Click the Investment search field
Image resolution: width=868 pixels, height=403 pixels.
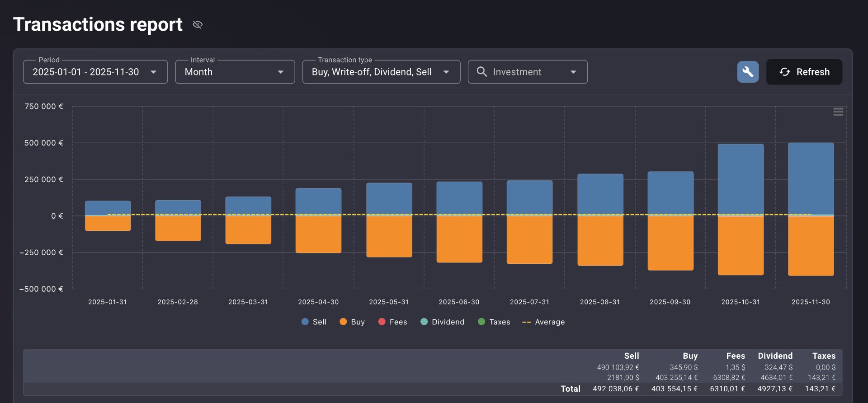pyautogui.click(x=528, y=72)
